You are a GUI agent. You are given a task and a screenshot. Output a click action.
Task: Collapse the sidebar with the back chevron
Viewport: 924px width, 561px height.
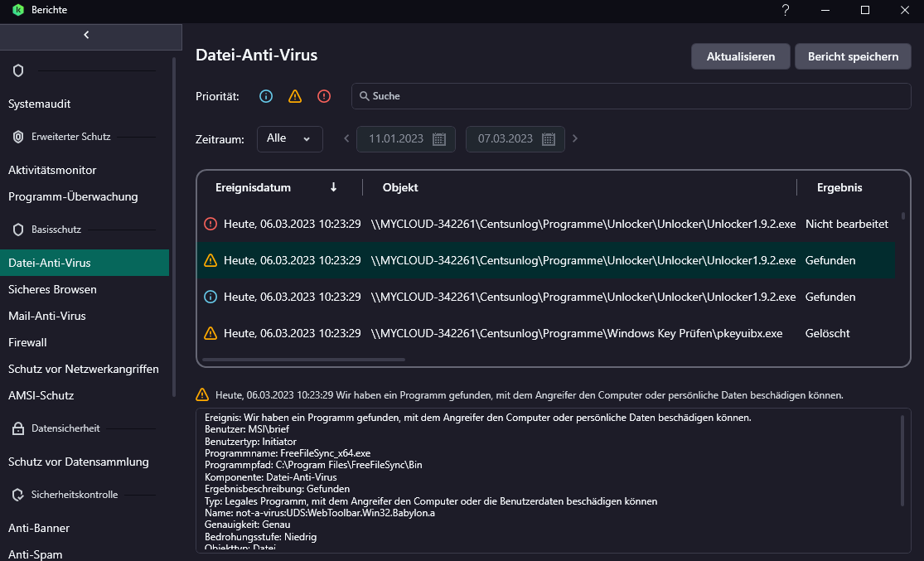point(87,35)
